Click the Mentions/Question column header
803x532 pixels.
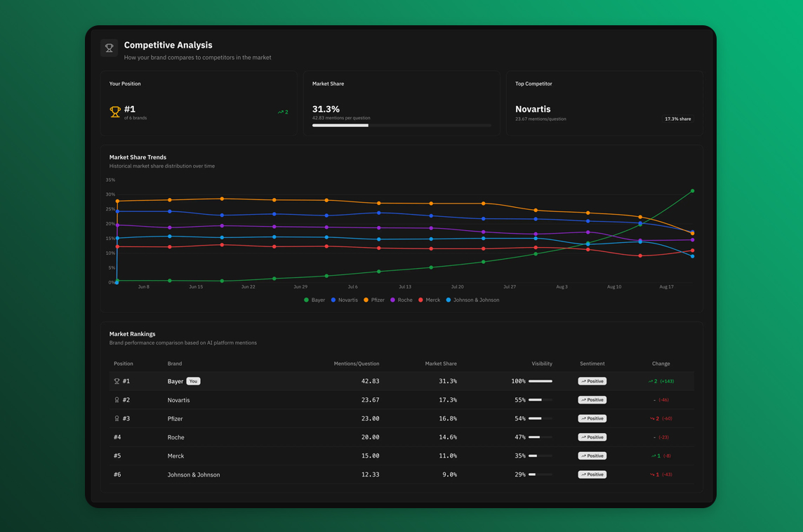click(x=357, y=364)
